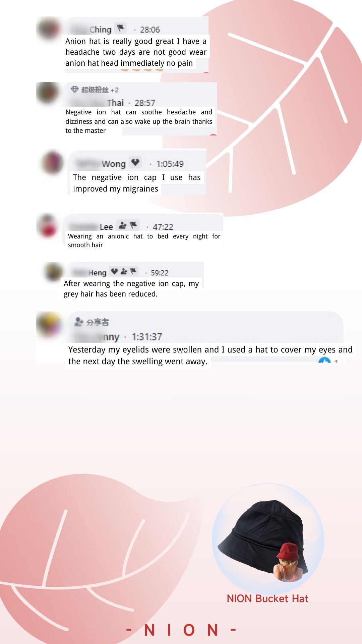The image size is (362, 644).
Task: Click the sharer person icon above Jenny's name
Action: tap(79, 322)
